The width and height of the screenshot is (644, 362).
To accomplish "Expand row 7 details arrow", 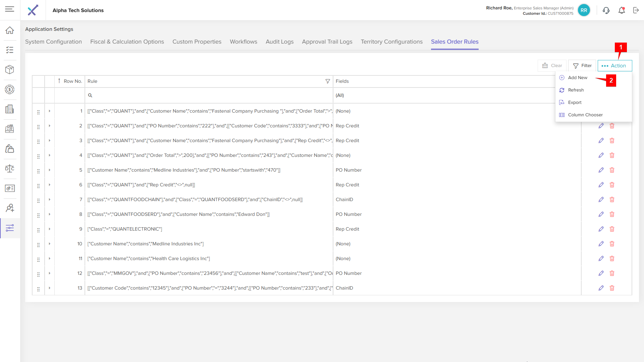I will coord(50,199).
